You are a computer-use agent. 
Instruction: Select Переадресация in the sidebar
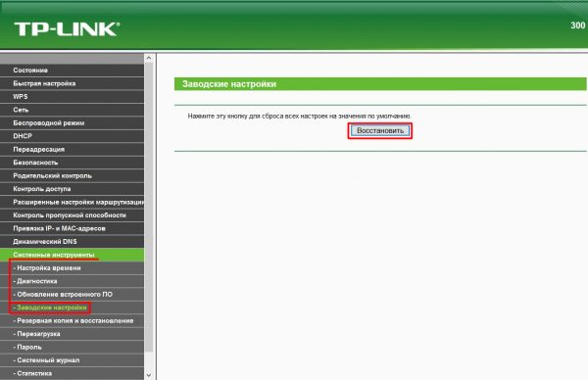tap(72, 149)
